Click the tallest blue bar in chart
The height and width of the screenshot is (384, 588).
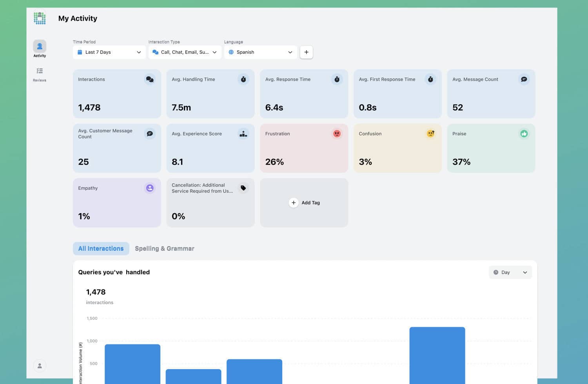click(437, 355)
